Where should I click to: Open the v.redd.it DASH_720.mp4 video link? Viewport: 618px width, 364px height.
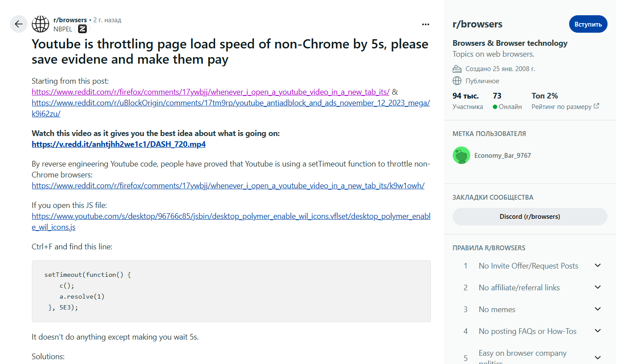[119, 144]
